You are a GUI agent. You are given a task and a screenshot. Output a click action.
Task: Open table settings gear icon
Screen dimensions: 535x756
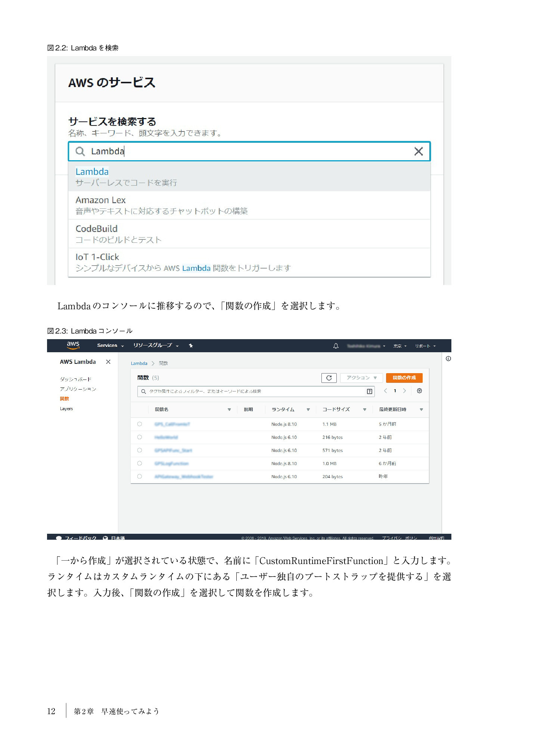pyautogui.click(x=419, y=391)
